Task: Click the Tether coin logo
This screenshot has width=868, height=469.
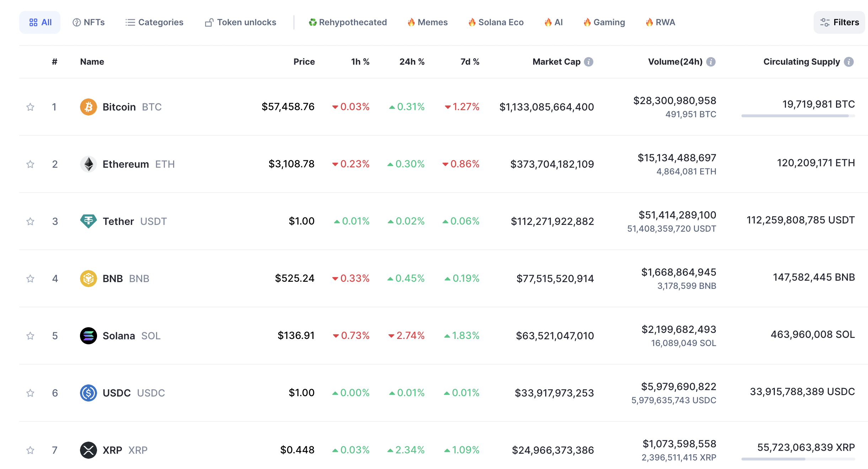Action: tap(89, 221)
